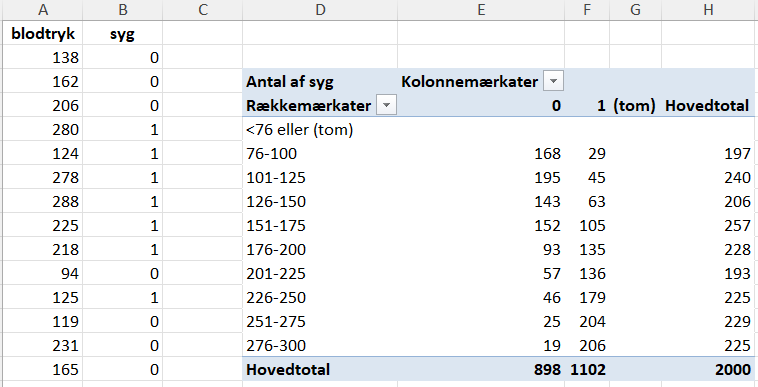
Task: Click the '(tom)' column label
Action: (635, 106)
